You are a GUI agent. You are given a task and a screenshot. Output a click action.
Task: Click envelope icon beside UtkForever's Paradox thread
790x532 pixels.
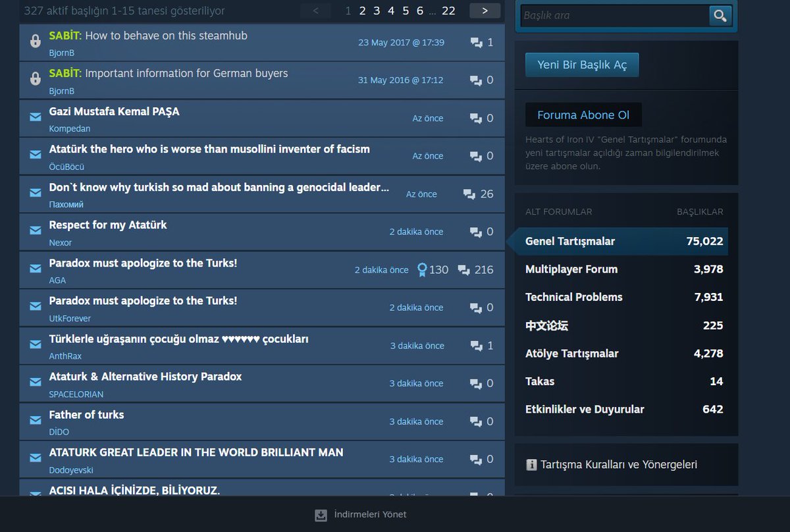coord(36,307)
